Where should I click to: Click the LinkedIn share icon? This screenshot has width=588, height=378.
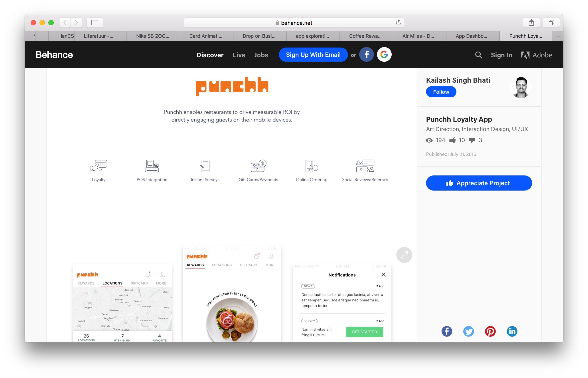(x=512, y=331)
